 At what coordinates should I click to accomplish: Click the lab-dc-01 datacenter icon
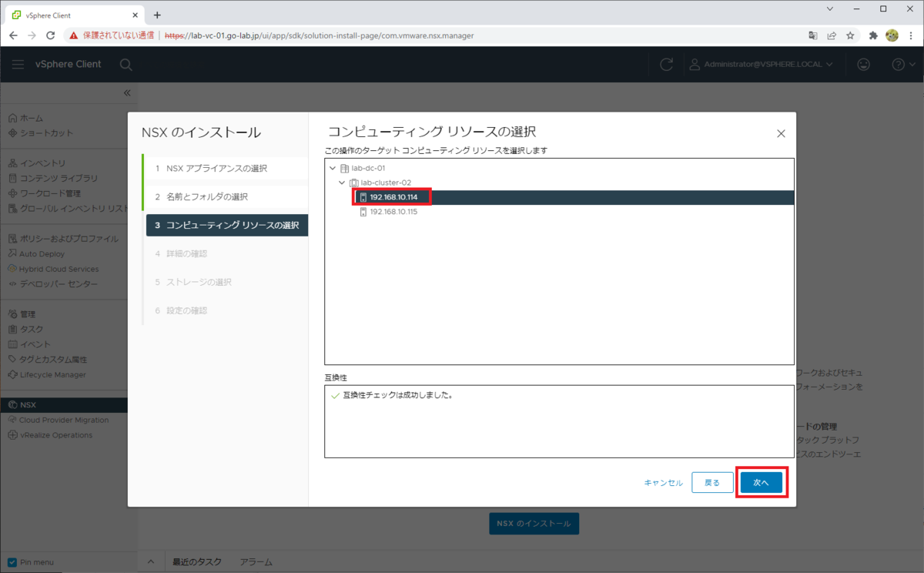click(345, 168)
